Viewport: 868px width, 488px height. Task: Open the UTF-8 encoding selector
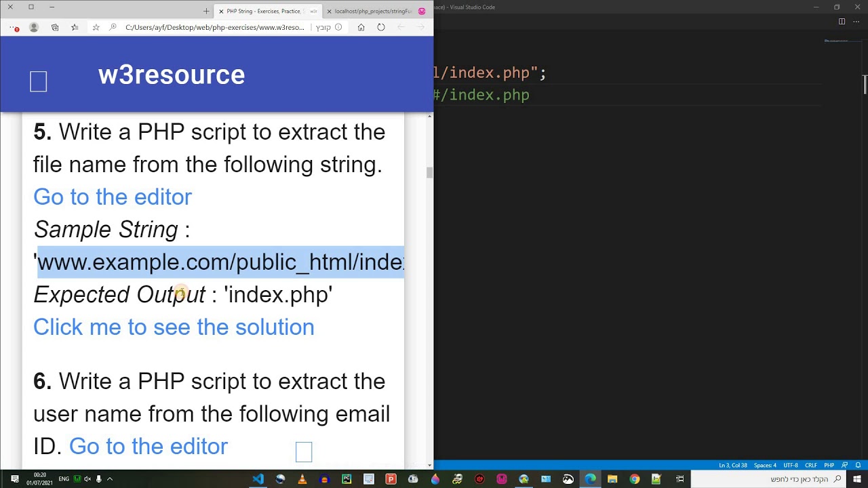pyautogui.click(x=790, y=466)
